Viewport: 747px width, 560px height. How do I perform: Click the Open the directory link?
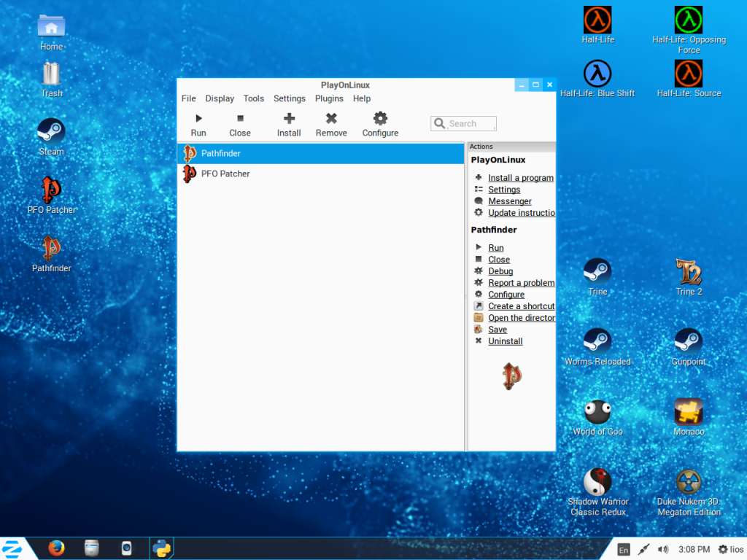pyautogui.click(x=521, y=318)
